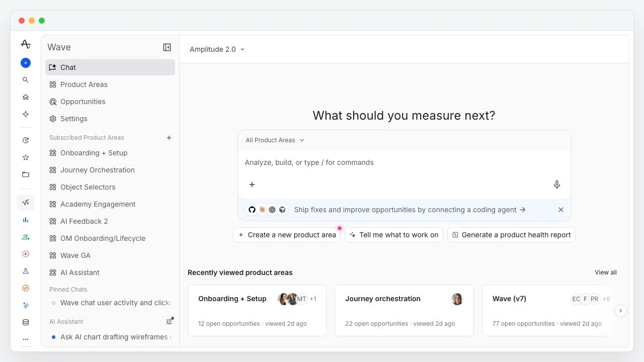Image resolution: width=644 pixels, height=362 pixels.
Task: Click the three-dots more icon in rail
Action: click(26, 339)
